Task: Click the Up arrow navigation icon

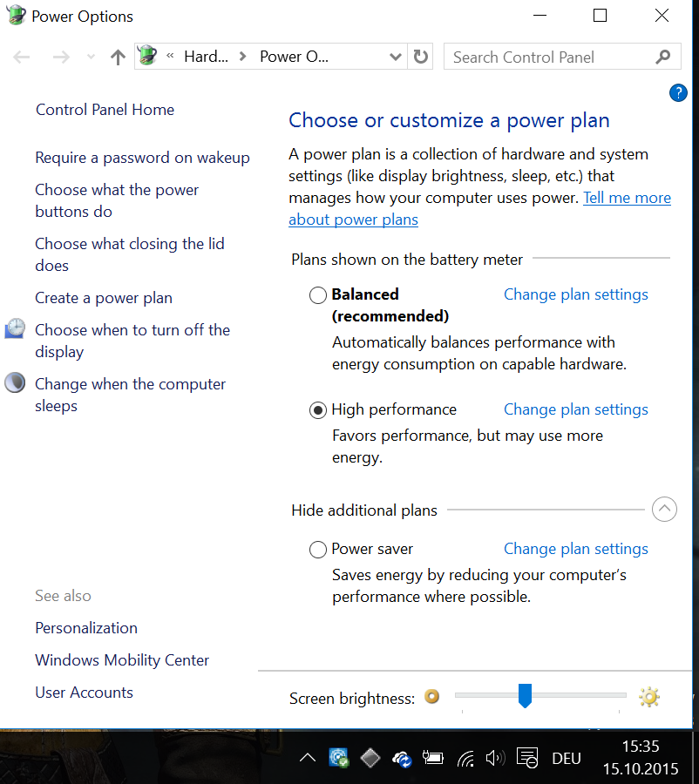Action: pyautogui.click(x=118, y=56)
